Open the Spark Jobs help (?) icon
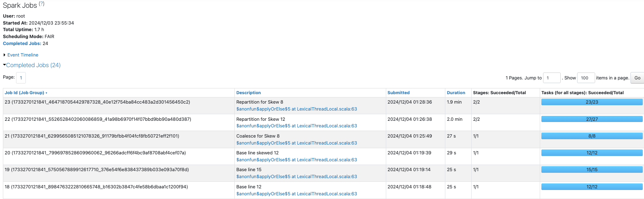644x199 pixels. pyautogui.click(x=41, y=4)
